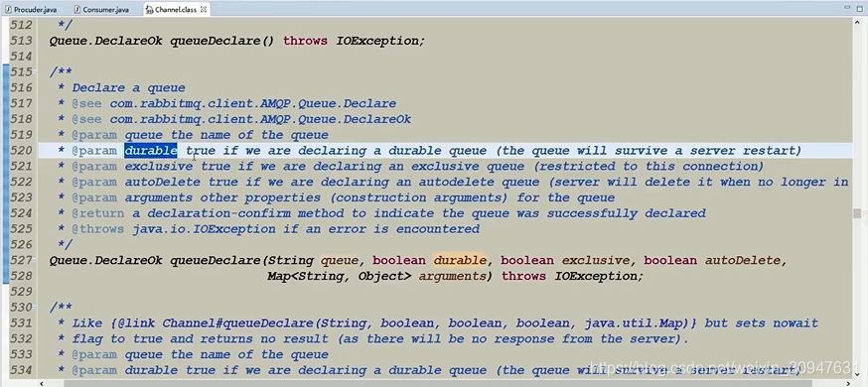
Task: Click the highlighted word durable on line 520
Action: point(151,151)
